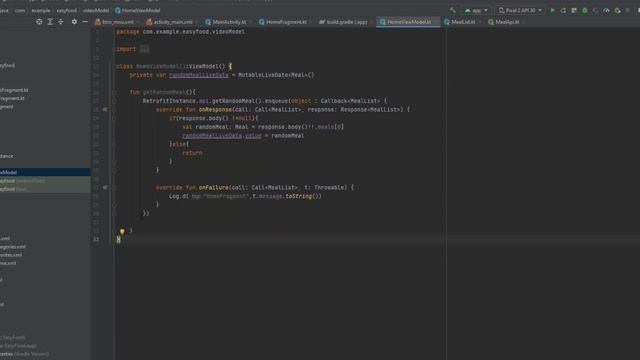Screen dimensions: 640x360
Task: Click the build hammer icon in toolbar
Action: 453,10
